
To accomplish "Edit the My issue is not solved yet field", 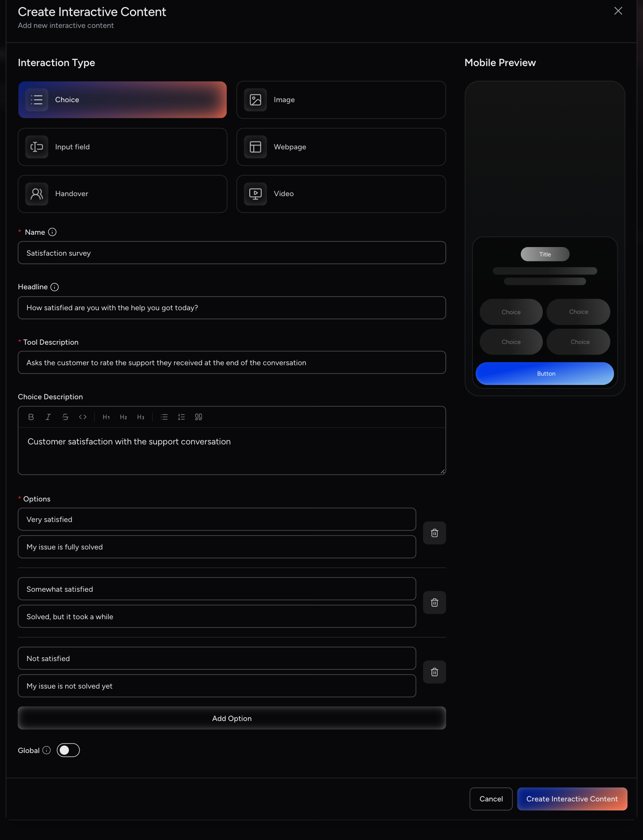I will point(217,686).
